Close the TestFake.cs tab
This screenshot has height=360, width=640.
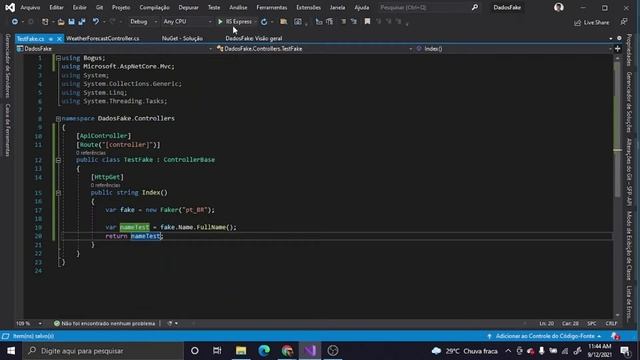click(x=59, y=39)
